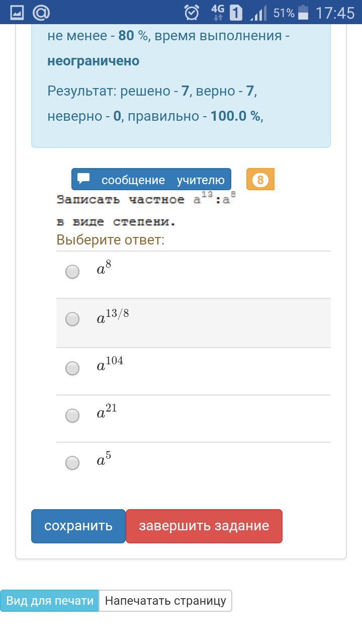Select the answer a^21
Screen dimensions: 362x644
coord(72,416)
